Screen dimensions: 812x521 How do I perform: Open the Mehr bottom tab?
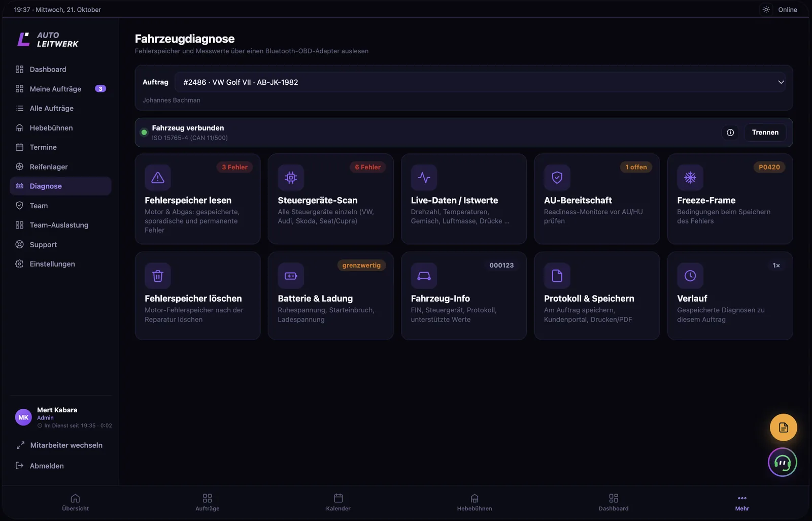tap(742, 502)
